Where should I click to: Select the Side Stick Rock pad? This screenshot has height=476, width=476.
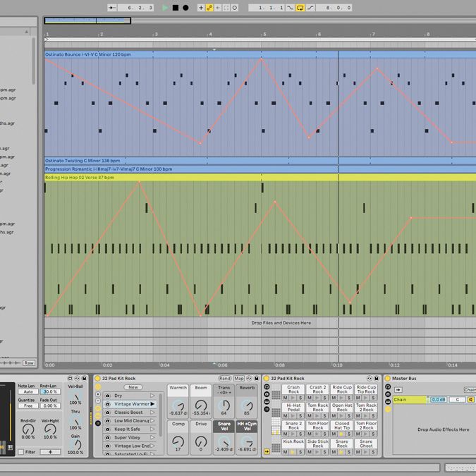pos(317,444)
